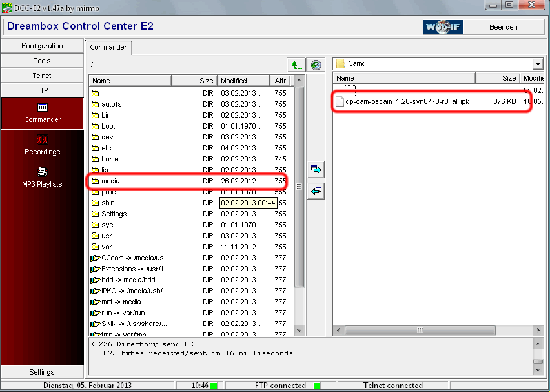The image size is (550, 392).
Task: Select the gp-cam-oscam ipk file
Action: tap(407, 102)
